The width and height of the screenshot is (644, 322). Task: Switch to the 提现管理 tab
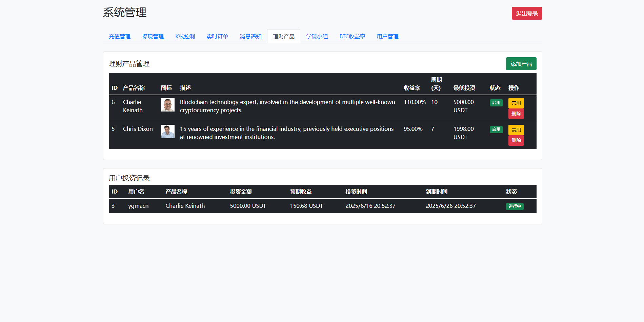point(153,36)
